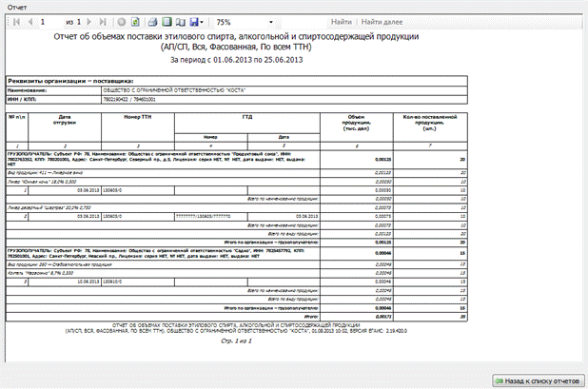
Task: Click shipment date 10.06.2013 in row 3
Action: (65, 282)
